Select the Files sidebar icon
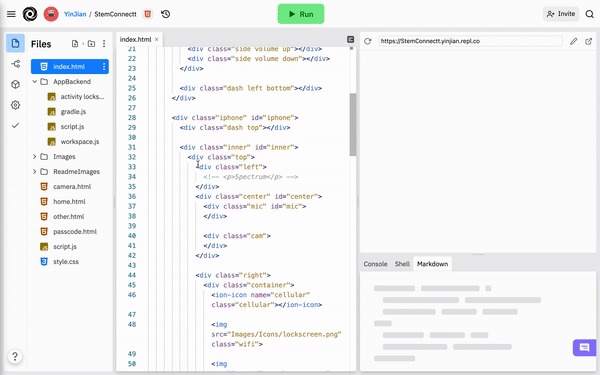Image resolution: width=600 pixels, height=375 pixels. [x=15, y=43]
